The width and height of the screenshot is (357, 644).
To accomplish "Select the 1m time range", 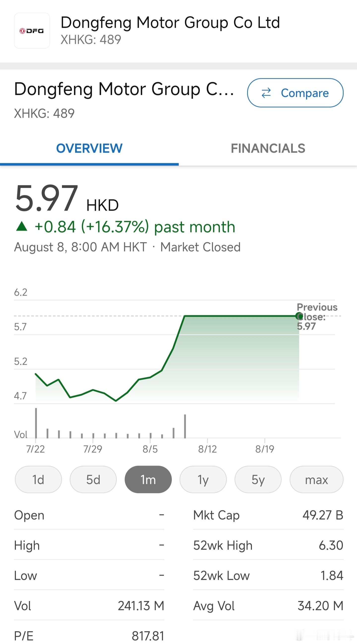I will [x=148, y=479].
